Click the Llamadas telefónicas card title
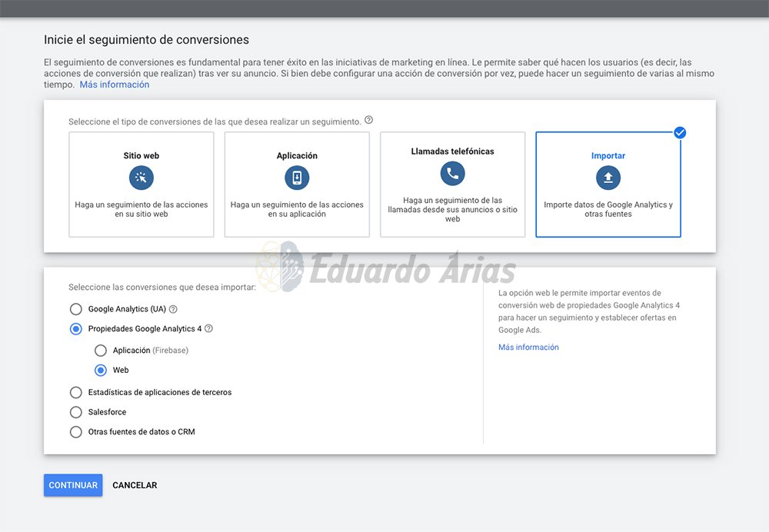This screenshot has height=532, width=769. point(453,151)
